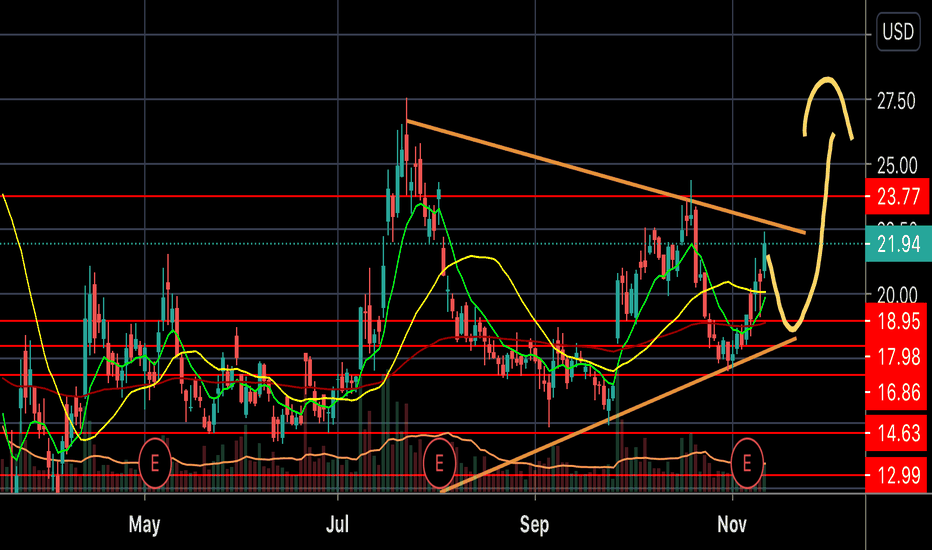The width and height of the screenshot is (932, 550).
Task: Click the earnings marker in late July
Action: (439, 463)
